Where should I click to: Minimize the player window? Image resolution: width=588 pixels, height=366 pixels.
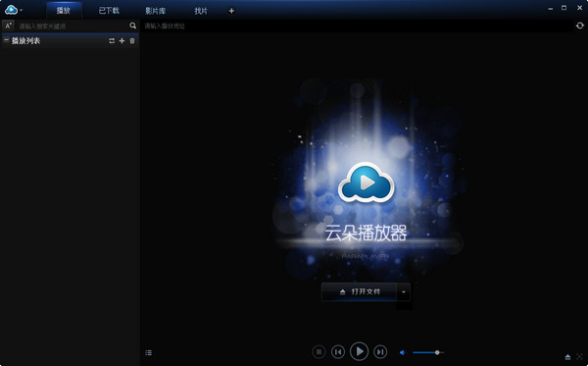click(550, 8)
